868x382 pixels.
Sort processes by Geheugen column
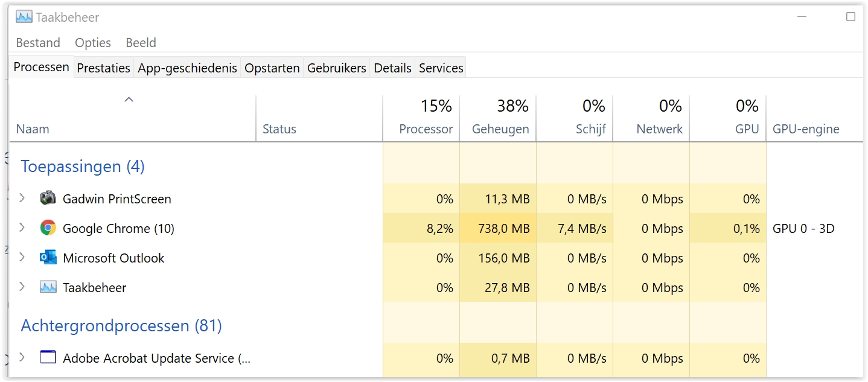click(500, 129)
